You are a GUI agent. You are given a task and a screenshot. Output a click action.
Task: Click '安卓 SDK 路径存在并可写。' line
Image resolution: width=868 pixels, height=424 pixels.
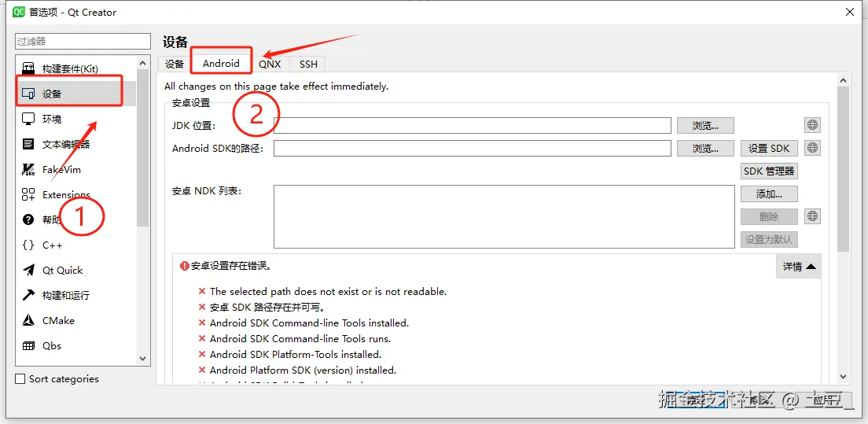coord(267,308)
